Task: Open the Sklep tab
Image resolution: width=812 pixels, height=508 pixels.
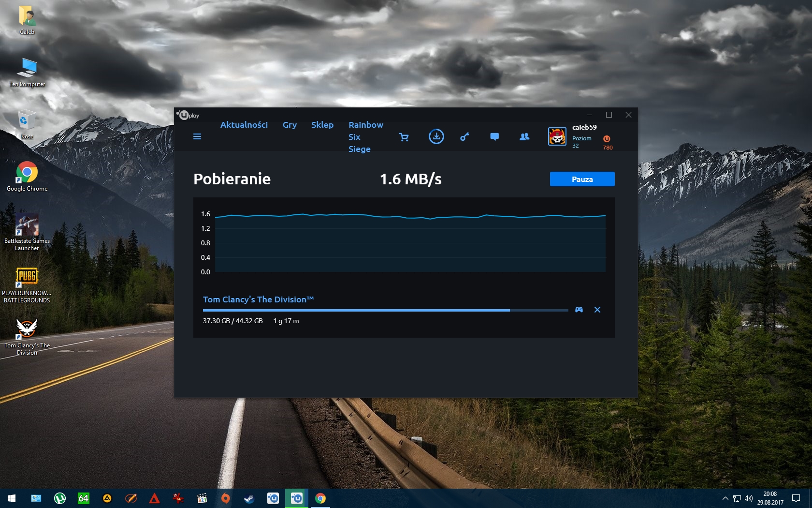Action: click(x=322, y=125)
